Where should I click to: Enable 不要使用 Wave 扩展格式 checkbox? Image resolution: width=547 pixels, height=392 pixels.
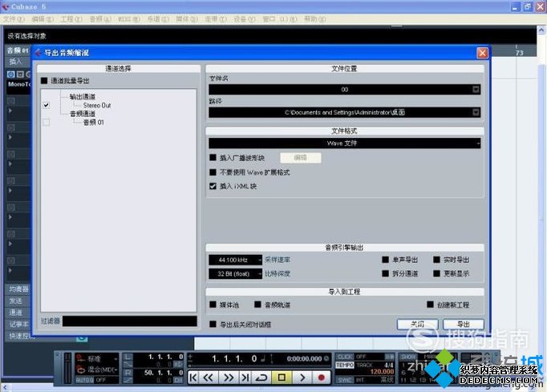[x=213, y=172]
